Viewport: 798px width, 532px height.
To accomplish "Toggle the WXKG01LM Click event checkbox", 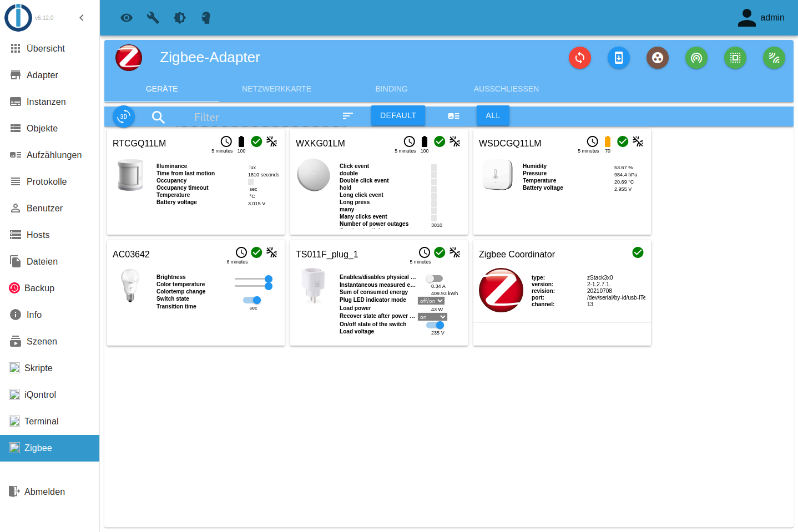I will point(434,167).
